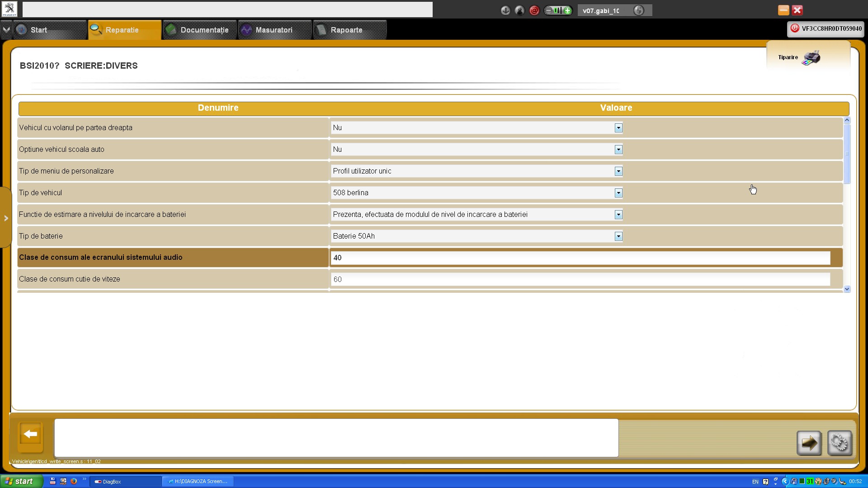Click the green plus zoom button
Image resolution: width=868 pixels, height=488 pixels.
[567, 10]
